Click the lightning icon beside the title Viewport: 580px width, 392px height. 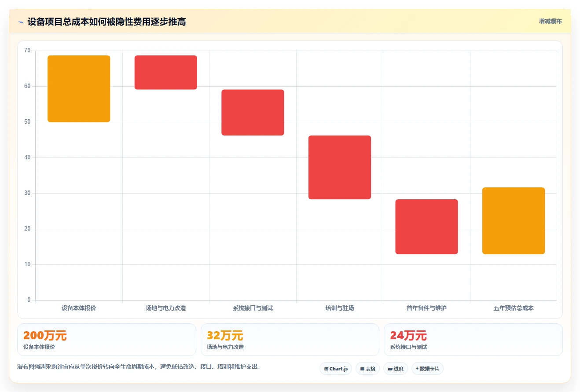(21, 22)
